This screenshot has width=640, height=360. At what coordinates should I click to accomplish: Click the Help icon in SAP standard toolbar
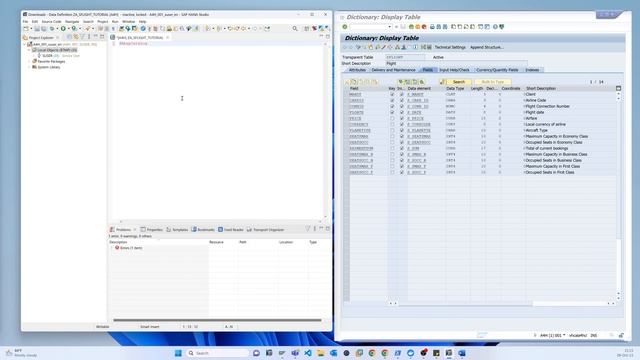495,27
